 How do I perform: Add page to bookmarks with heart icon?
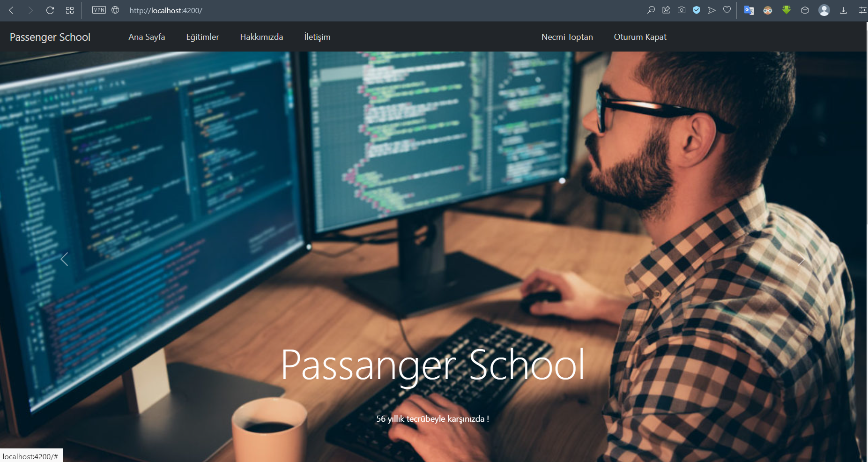(x=727, y=10)
